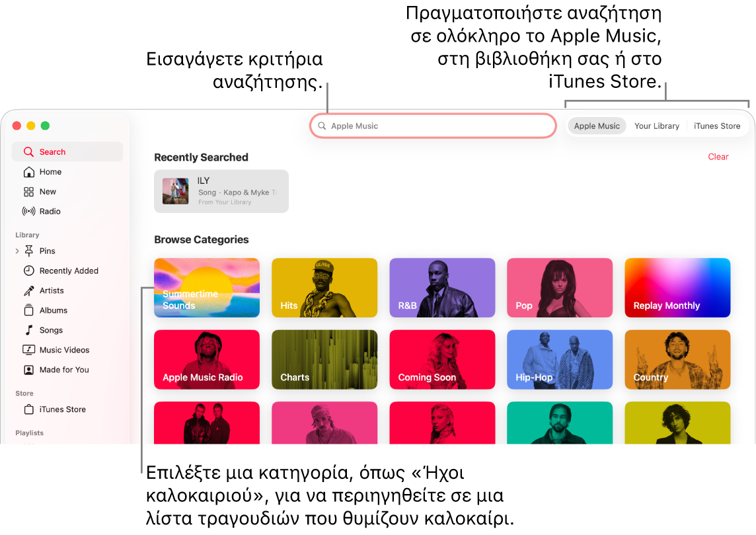
Task: Collapse the Playlists section
Action: coord(29,432)
